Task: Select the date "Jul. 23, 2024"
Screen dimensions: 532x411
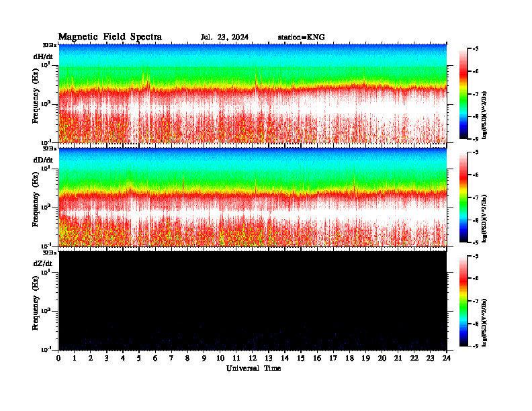Action: click(224, 37)
